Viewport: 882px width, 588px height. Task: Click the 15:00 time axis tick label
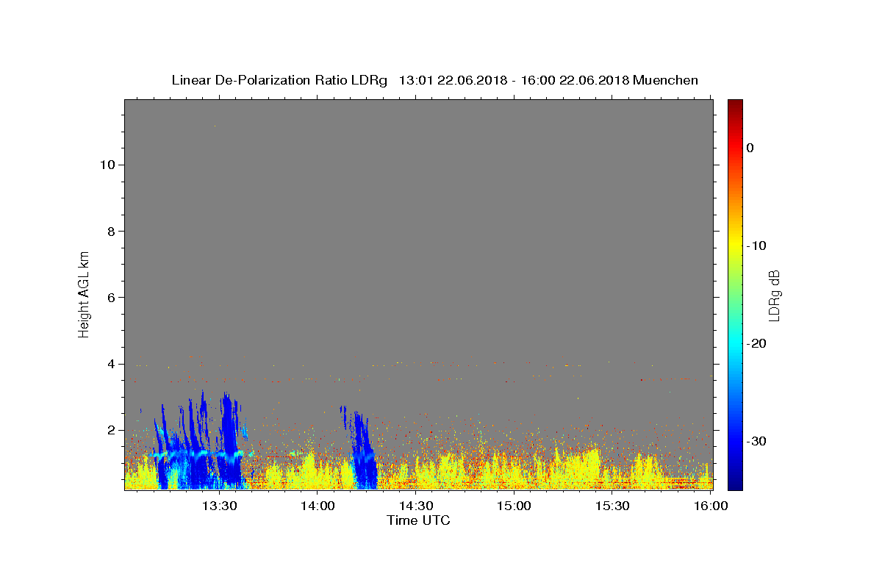(514, 506)
